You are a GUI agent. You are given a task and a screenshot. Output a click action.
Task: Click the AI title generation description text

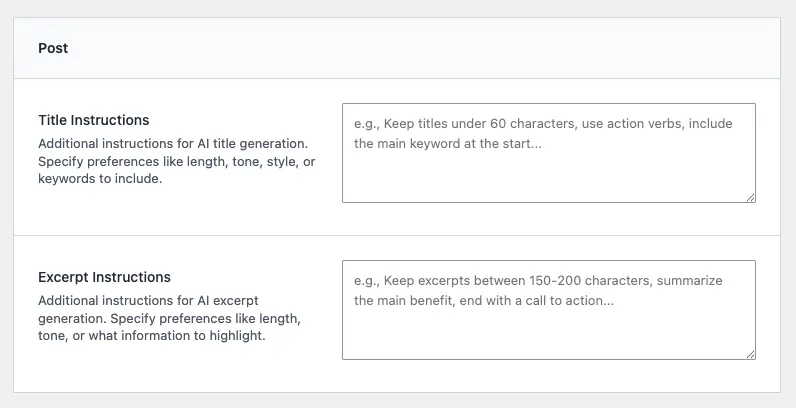click(172, 144)
